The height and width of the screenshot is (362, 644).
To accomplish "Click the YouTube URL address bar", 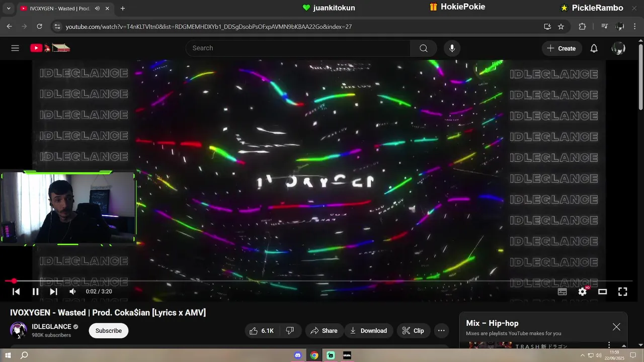I will [208, 27].
